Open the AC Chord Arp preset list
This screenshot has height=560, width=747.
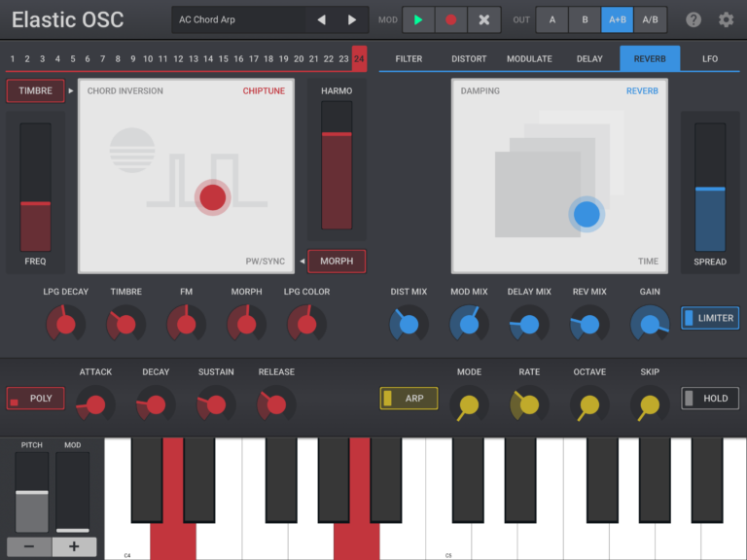[x=239, y=19]
